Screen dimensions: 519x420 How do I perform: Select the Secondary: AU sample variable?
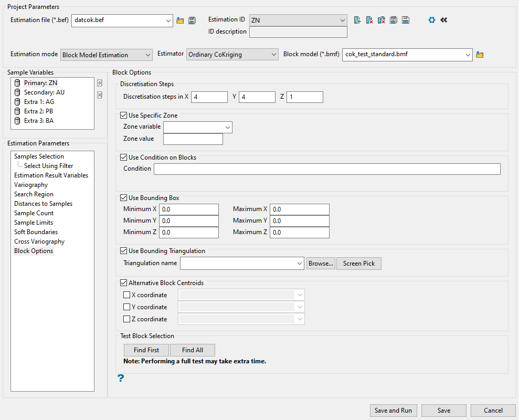point(44,92)
